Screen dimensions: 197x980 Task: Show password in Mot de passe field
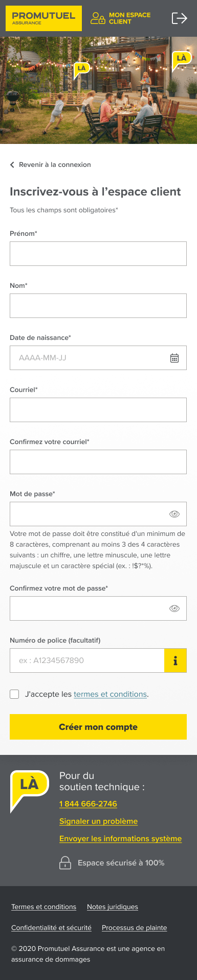(x=174, y=514)
